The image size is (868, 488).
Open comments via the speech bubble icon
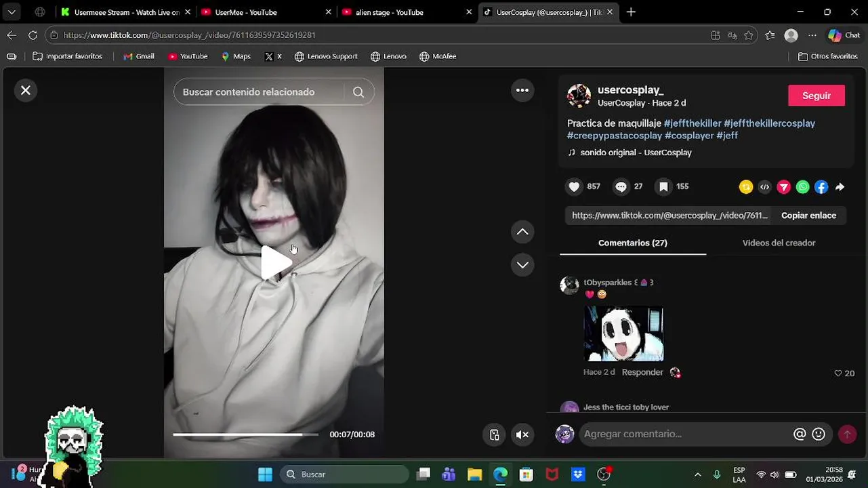click(x=621, y=187)
